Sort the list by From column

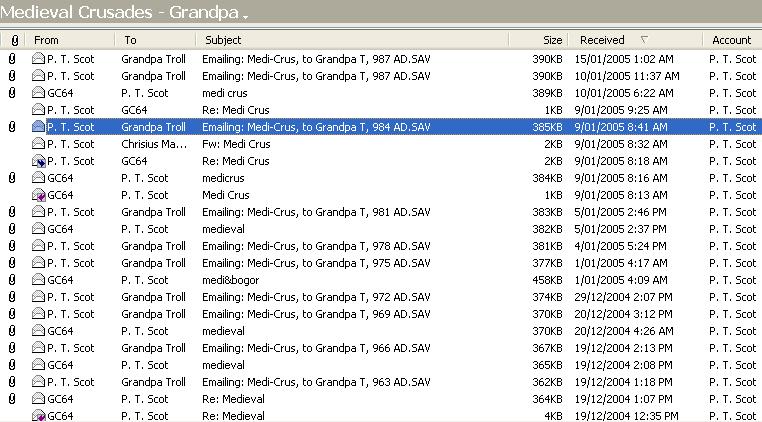pos(70,40)
